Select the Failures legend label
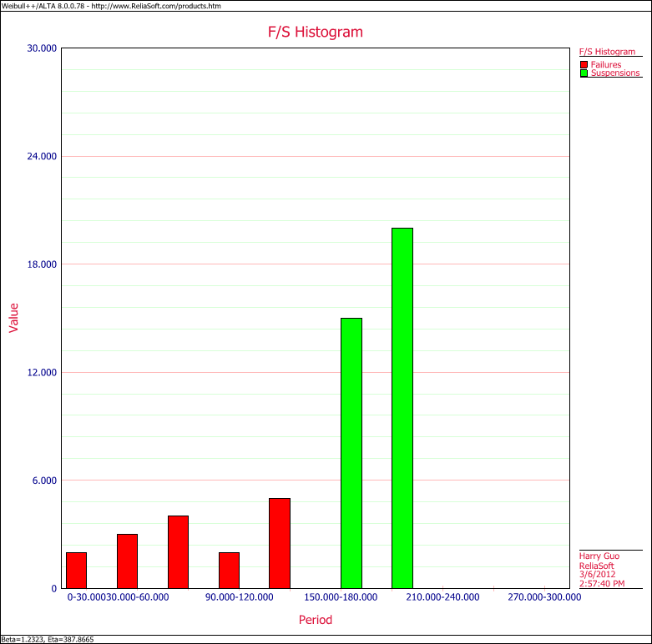Viewport: 652px width, 644px height. coord(605,64)
